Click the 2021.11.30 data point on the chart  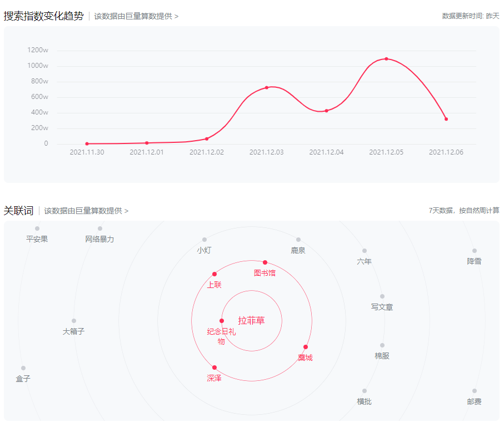[x=87, y=144]
